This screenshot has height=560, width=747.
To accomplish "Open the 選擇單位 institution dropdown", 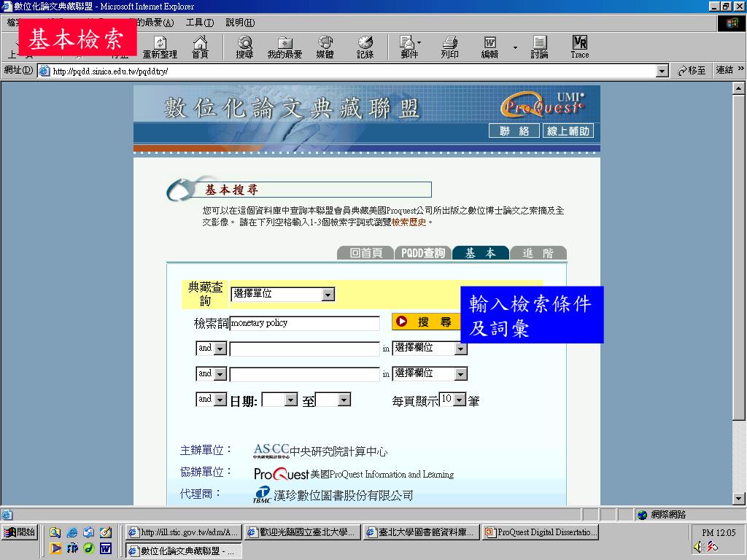I will (282, 295).
